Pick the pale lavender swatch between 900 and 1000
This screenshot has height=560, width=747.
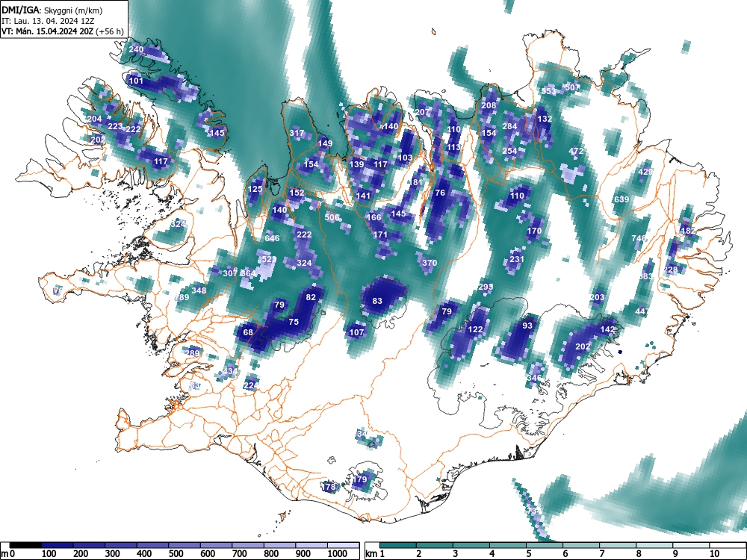[x=311, y=545]
